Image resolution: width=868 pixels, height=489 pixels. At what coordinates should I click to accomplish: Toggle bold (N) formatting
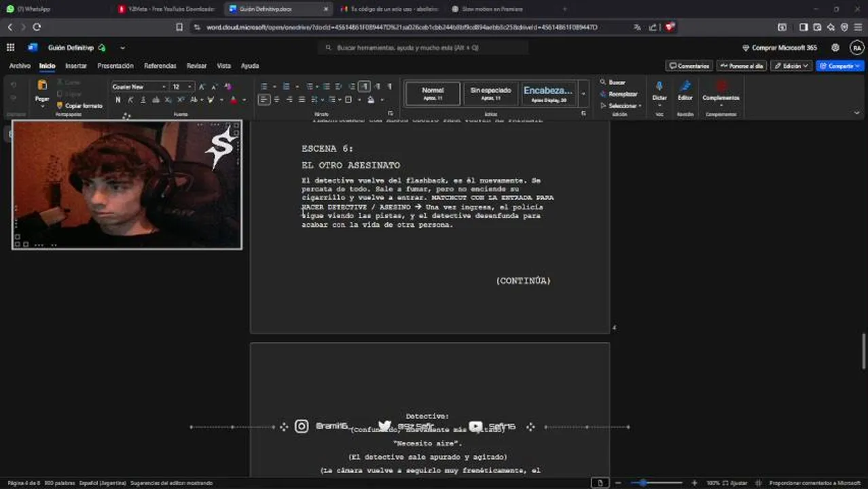(x=117, y=100)
